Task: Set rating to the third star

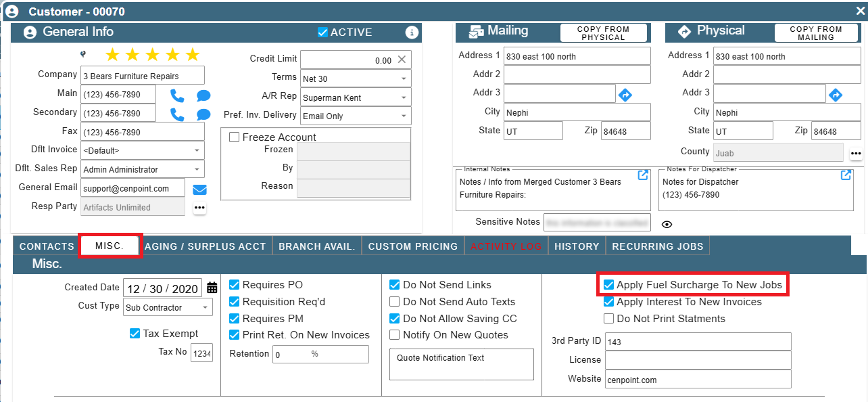Action: (x=153, y=55)
